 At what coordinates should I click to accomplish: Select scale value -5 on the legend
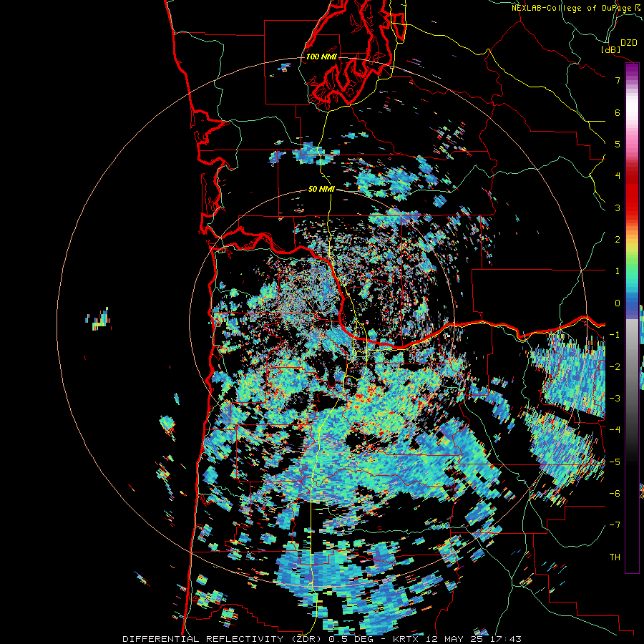(x=615, y=462)
